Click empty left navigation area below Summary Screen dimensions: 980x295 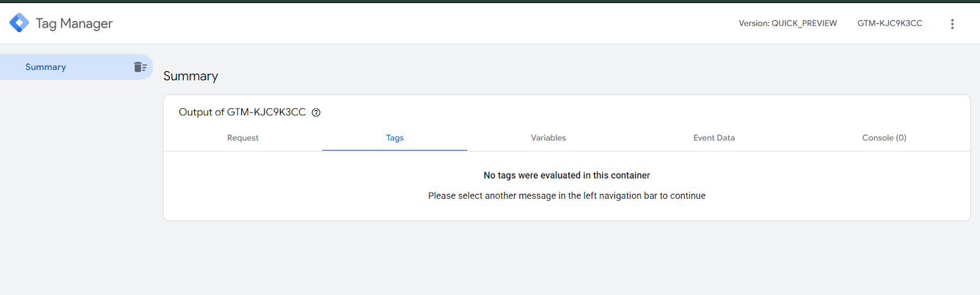(x=77, y=184)
